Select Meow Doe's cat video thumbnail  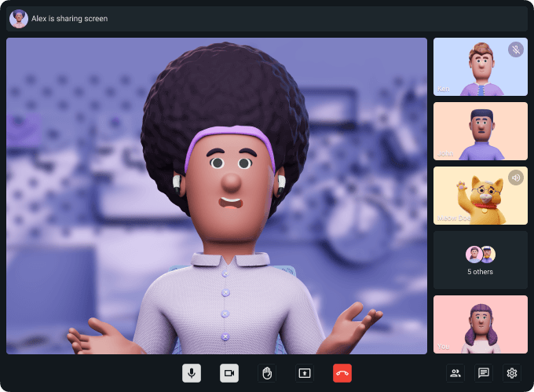[480, 196]
